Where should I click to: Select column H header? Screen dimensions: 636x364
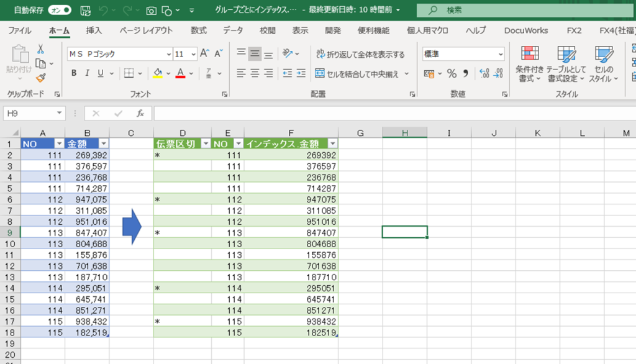pyautogui.click(x=405, y=133)
